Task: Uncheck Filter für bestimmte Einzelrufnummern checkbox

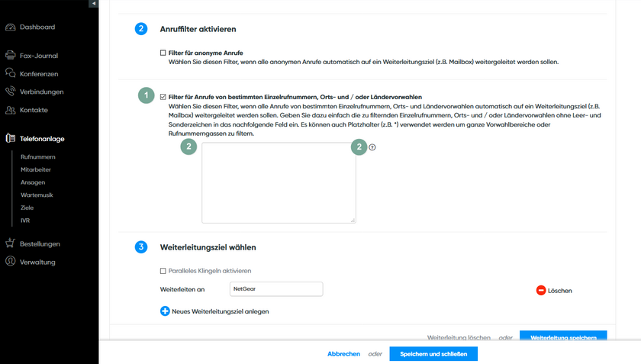Action: point(163,97)
